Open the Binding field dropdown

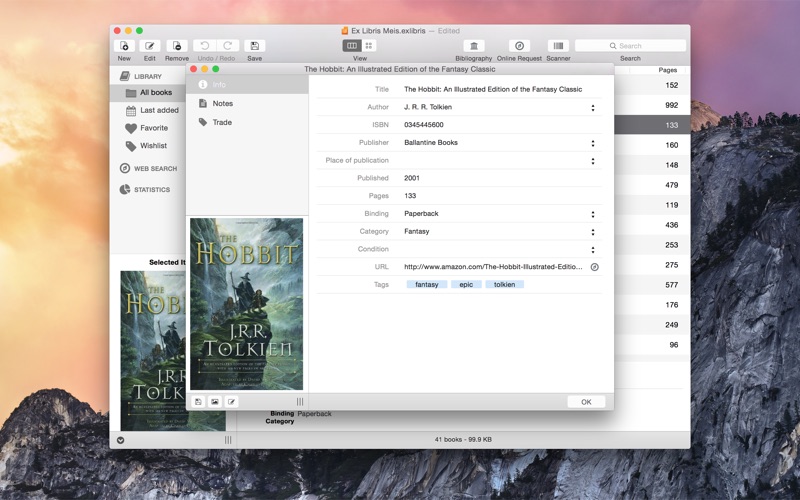tap(593, 214)
